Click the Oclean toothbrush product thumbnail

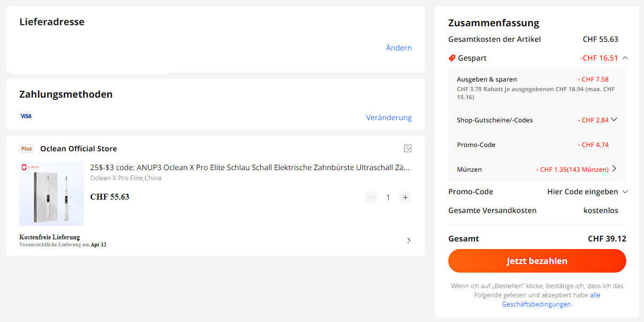coord(51,194)
